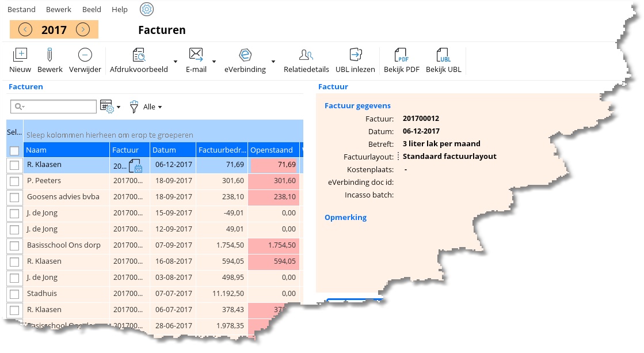Screen dimensions: 644x353
Task: Expand the Afdrukvoorbeeld dropdown arrow
Action: 175,61
